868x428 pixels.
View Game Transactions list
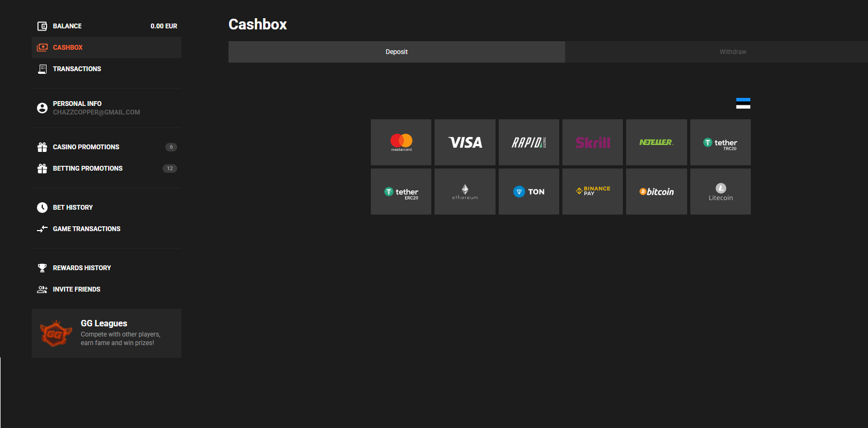(106, 229)
